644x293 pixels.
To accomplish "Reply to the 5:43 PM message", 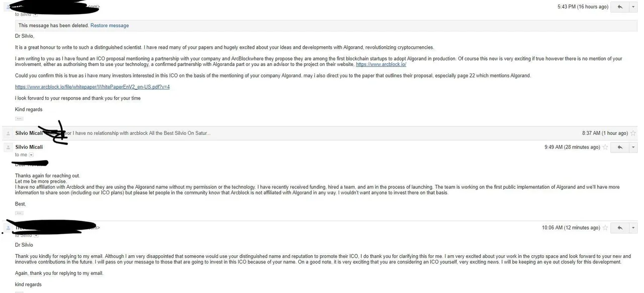I will point(620,7).
